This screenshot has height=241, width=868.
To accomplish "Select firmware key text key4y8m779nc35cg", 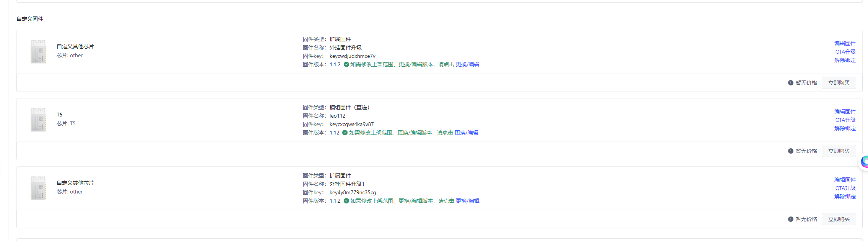I will [353, 192].
